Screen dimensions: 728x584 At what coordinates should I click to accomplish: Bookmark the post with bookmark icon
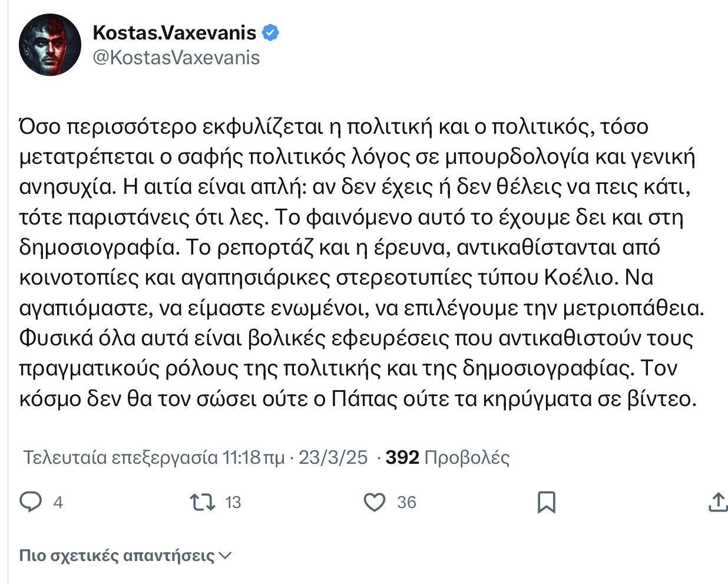[547, 503]
